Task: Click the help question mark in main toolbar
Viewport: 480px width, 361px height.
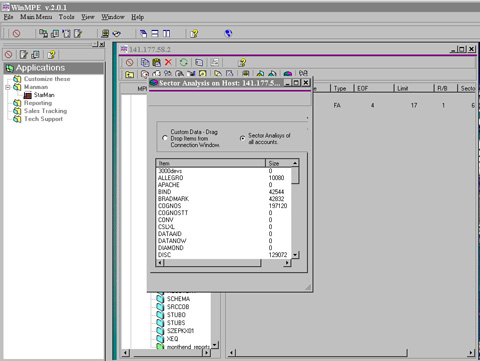Action: coord(194,33)
